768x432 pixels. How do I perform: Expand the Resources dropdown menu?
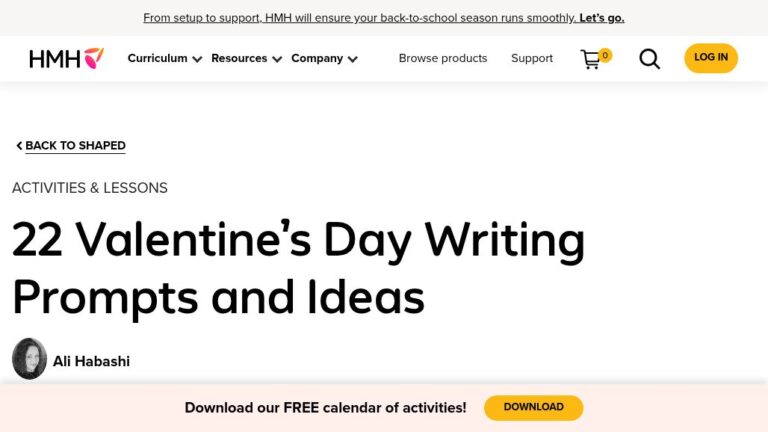point(246,58)
